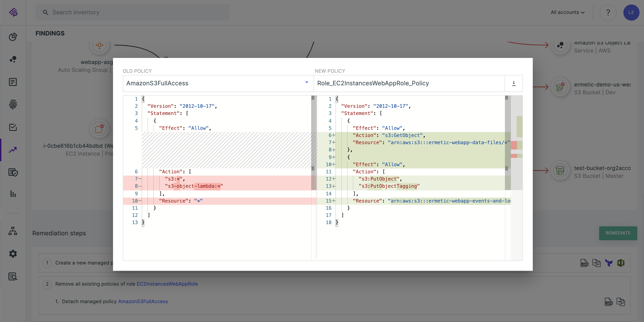
Task: Click the copy icon for detach policy step
Action: pyautogui.click(x=621, y=302)
